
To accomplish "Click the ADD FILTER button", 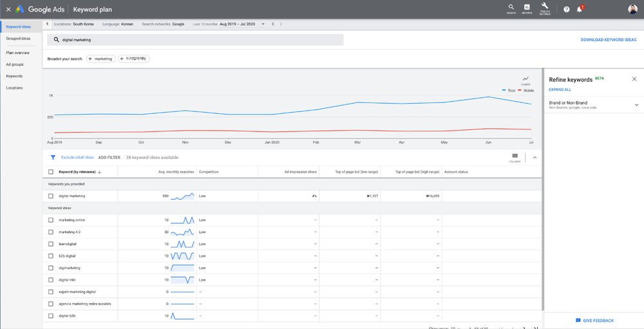I will [x=109, y=157].
